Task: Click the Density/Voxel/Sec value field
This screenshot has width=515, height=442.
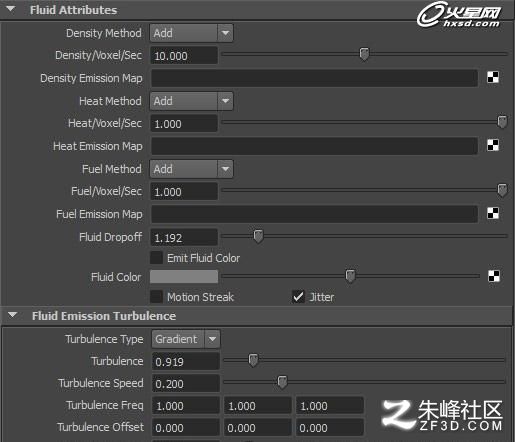Action: [184, 55]
